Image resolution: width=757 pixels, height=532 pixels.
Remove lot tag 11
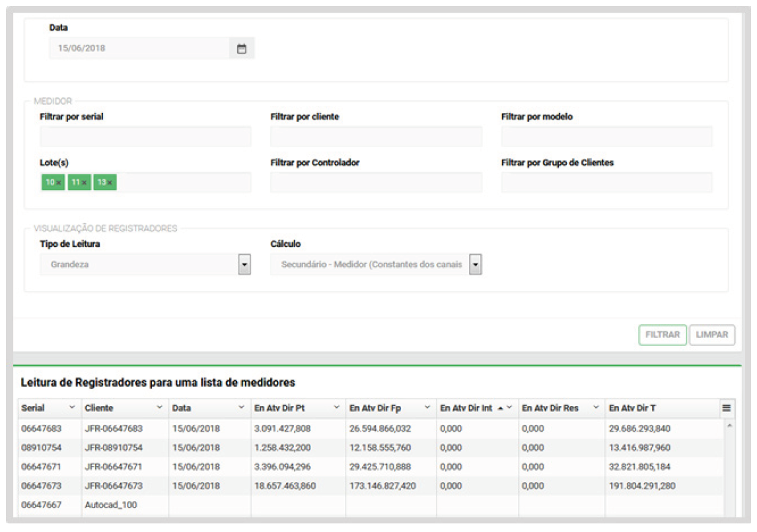[x=85, y=183]
